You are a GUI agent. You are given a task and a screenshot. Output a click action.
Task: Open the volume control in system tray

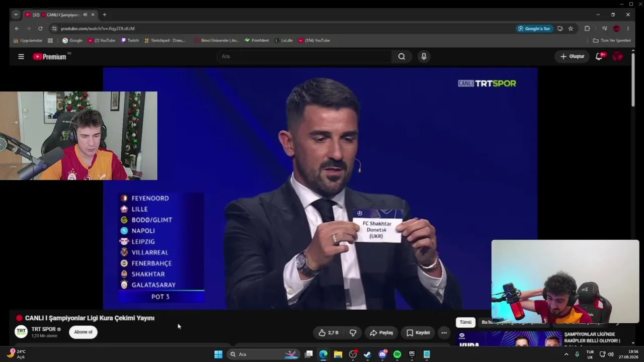(x=611, y=354)
